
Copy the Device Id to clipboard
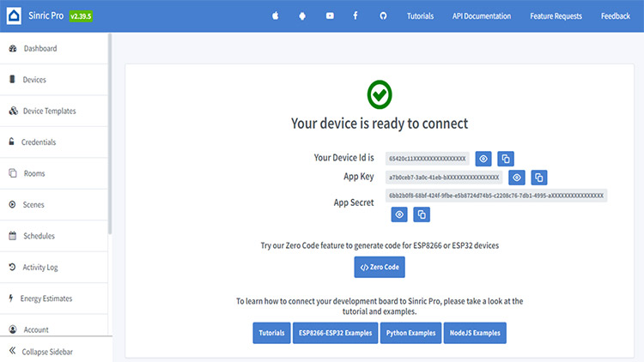pyautogui.click(x=506, y=159)
